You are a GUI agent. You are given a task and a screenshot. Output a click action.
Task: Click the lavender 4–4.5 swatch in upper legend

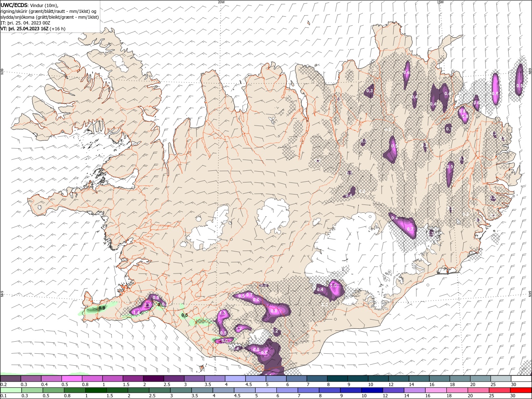pyautogui.click(x=235, y=379)
